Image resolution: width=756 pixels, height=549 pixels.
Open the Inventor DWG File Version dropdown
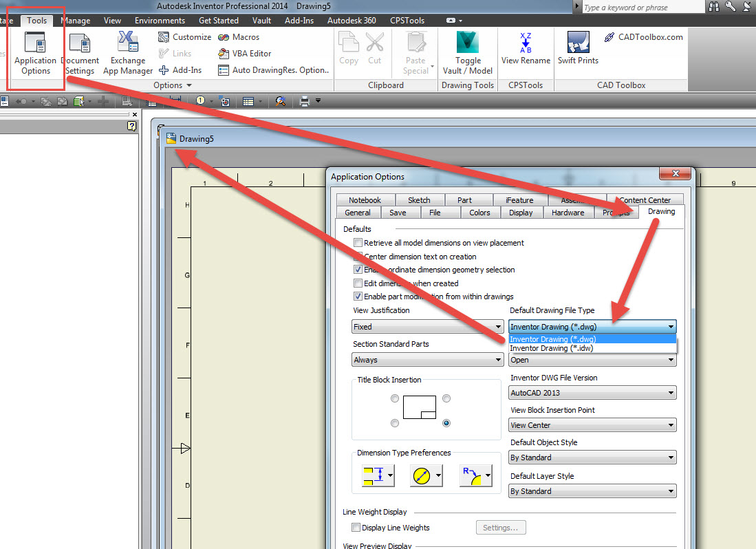click(671, 392)
